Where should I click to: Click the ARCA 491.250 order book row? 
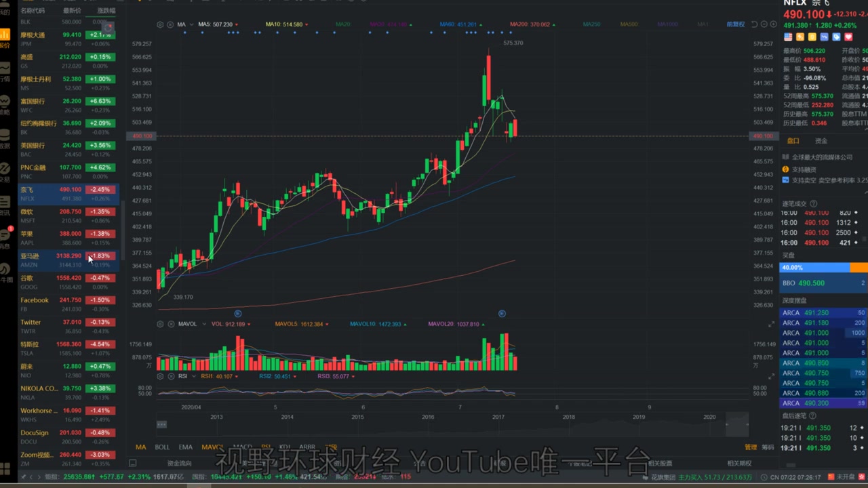pos(823,313)
